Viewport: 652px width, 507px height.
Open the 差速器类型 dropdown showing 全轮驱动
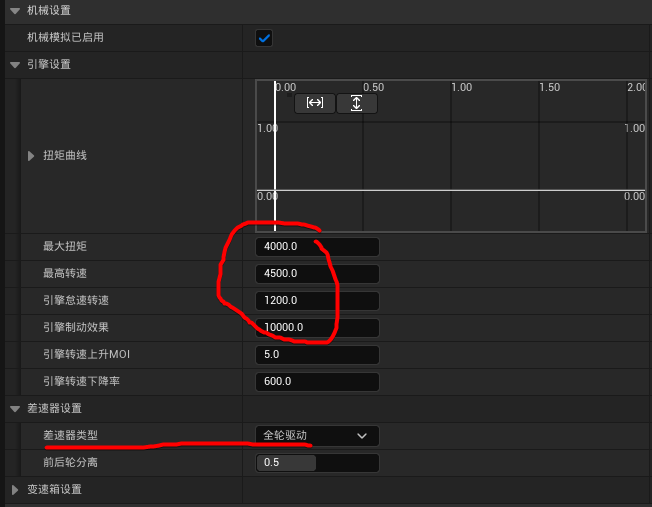click(317, 435)
